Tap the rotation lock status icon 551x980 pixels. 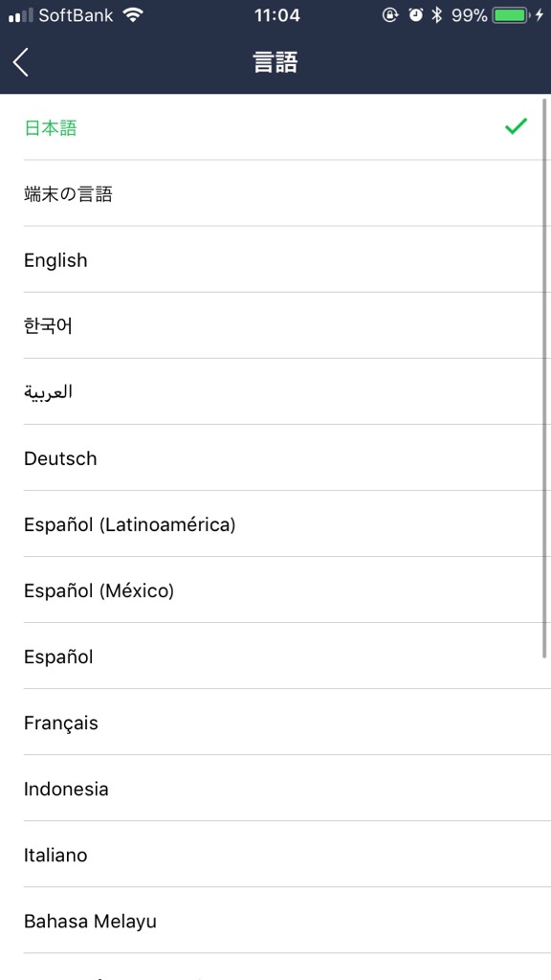tap(390, 15)
